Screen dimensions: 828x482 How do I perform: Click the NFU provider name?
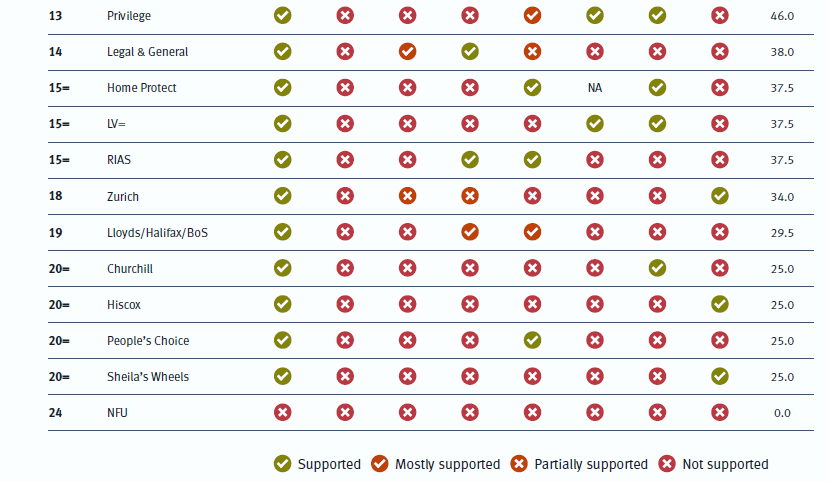(117, 412)
